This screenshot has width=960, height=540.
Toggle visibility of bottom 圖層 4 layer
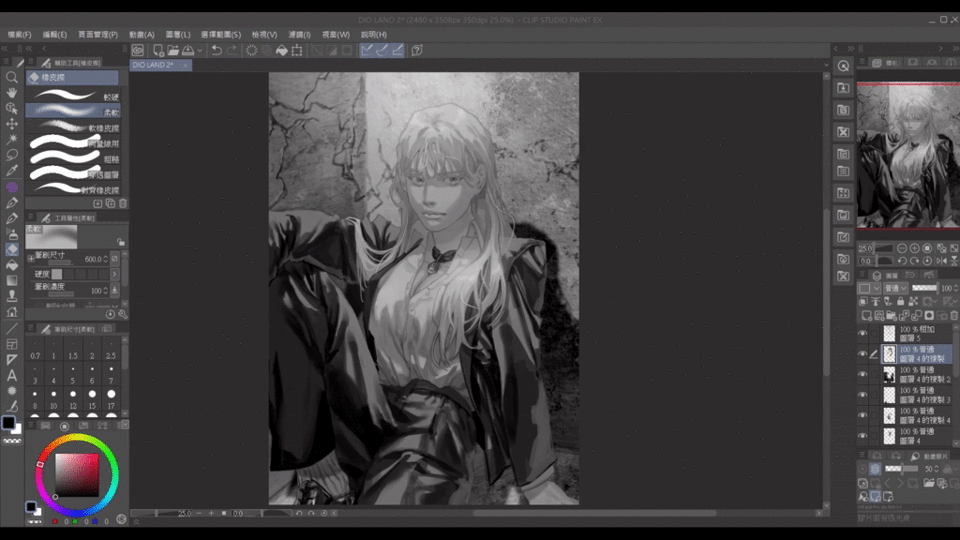tap(863, 436)
